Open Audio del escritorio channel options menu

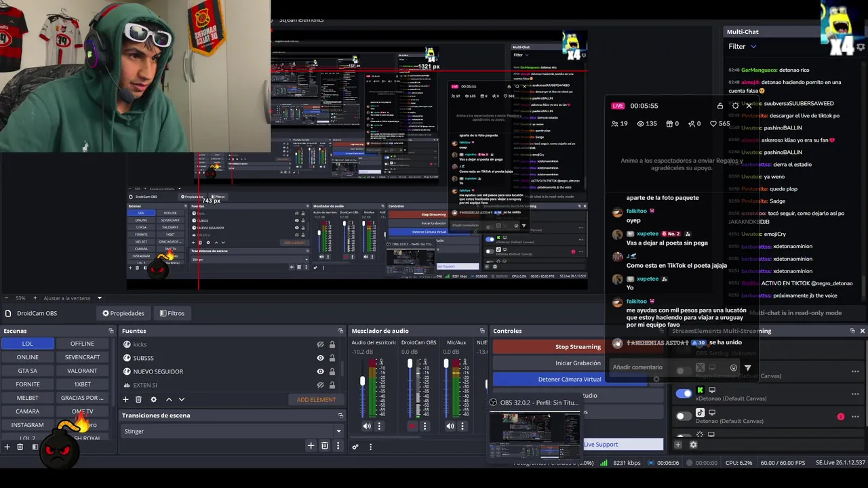[x=379, y=426]
